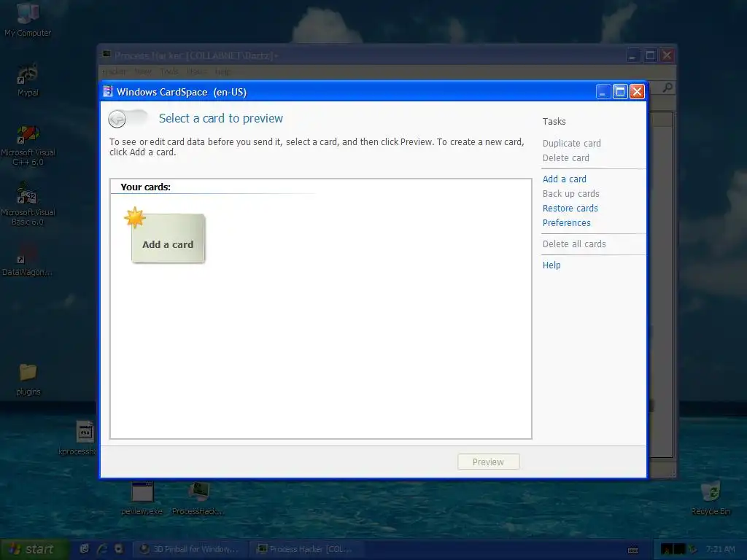Click the CardSpace title bar icon
The width and height of the screenshot is (747, 560).
coord(108,91)
